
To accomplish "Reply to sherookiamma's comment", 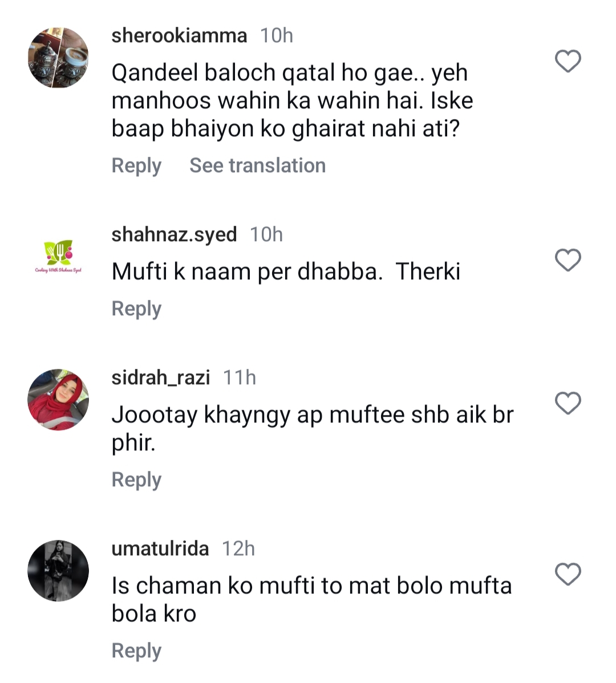I will point(136,166).
